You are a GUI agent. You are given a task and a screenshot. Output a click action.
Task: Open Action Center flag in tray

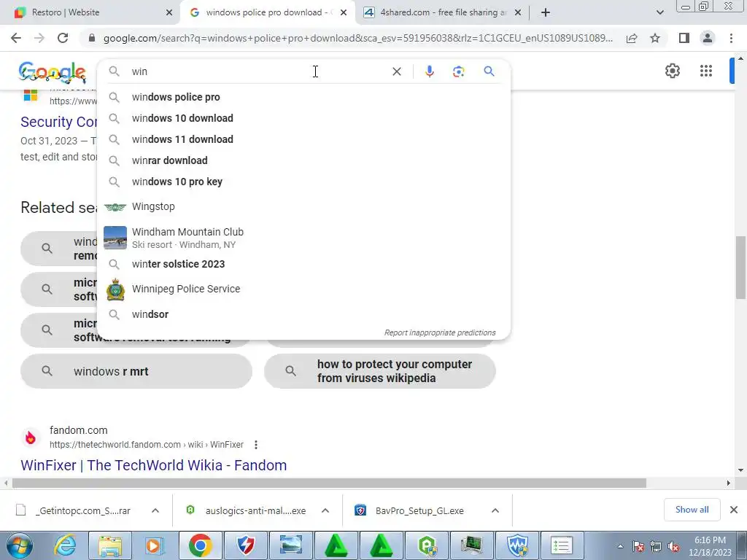point(638,547)
